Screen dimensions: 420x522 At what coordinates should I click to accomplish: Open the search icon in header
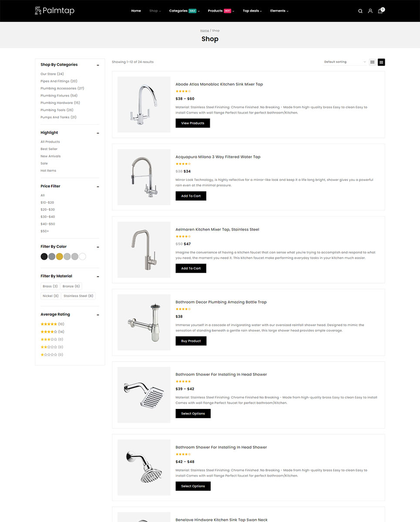(360, 11)
